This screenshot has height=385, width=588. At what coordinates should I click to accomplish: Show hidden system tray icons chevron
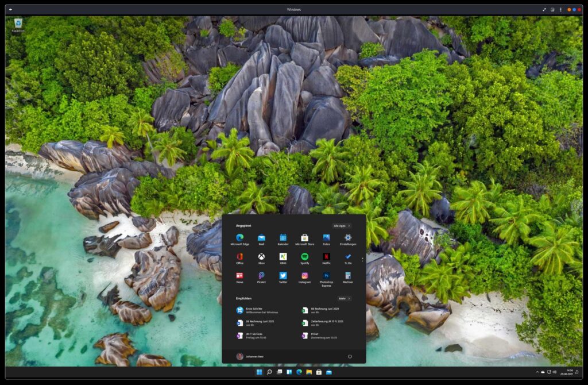536,372
